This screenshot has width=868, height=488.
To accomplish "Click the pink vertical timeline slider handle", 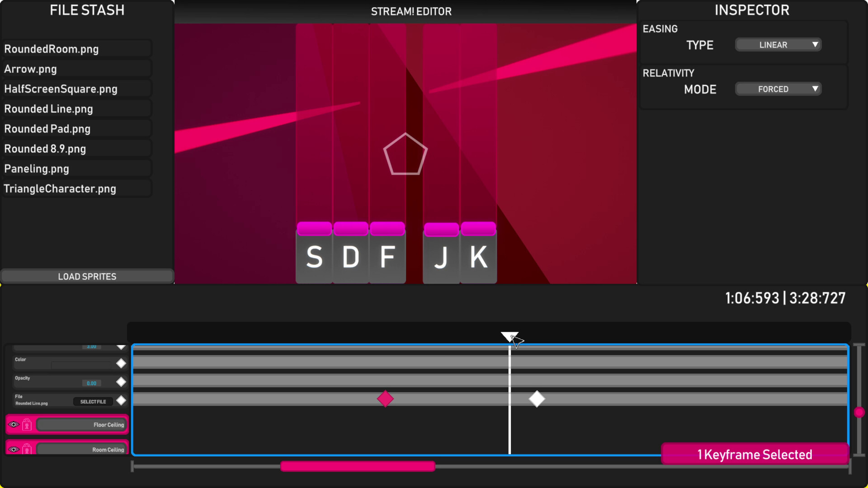I will (x=859, y=412).
